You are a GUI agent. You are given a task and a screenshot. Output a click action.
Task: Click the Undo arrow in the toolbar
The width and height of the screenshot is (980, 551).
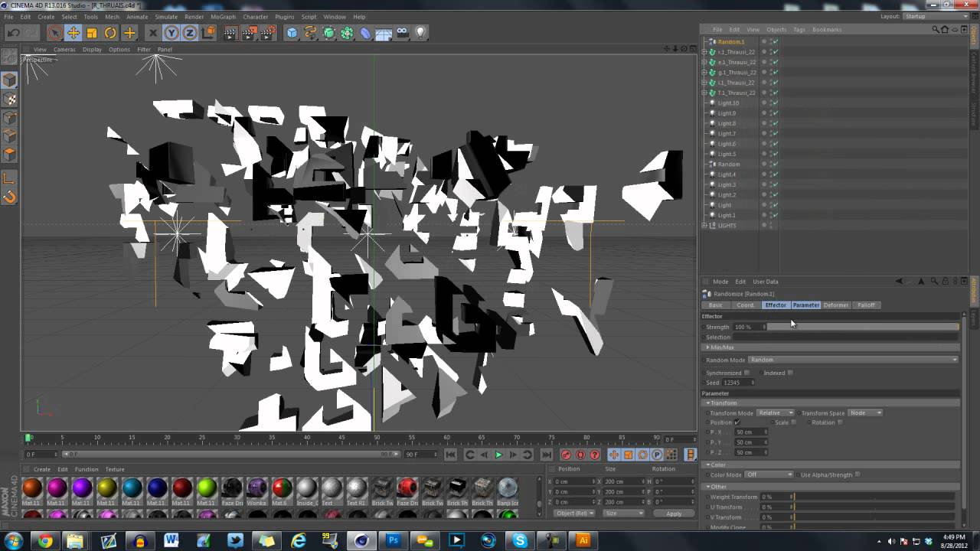point(13,33)
